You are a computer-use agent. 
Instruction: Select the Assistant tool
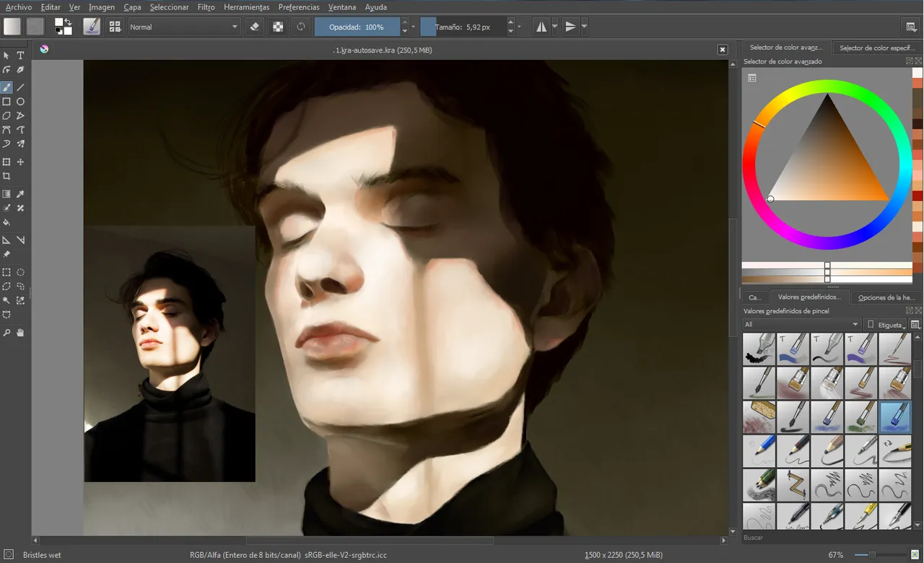coord(6,240)
